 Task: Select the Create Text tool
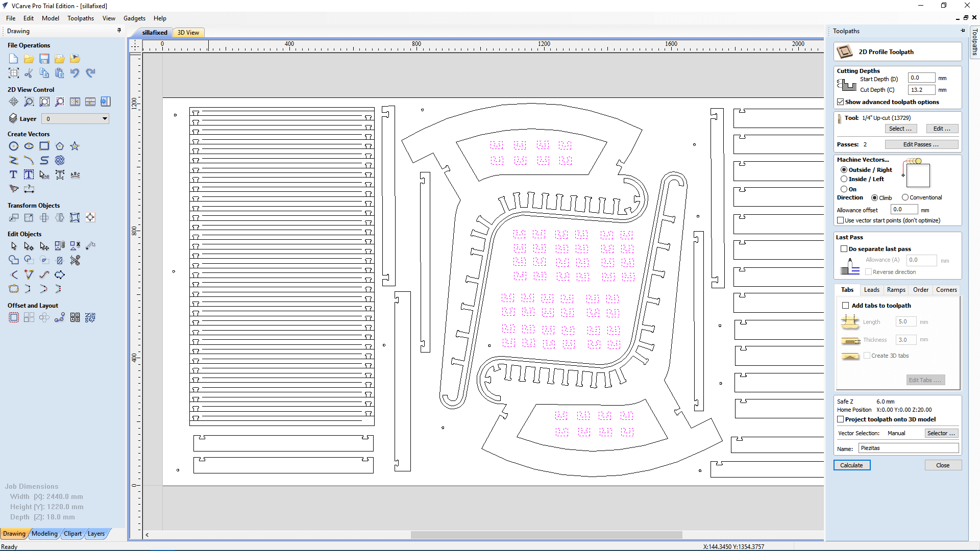[14, 174]
